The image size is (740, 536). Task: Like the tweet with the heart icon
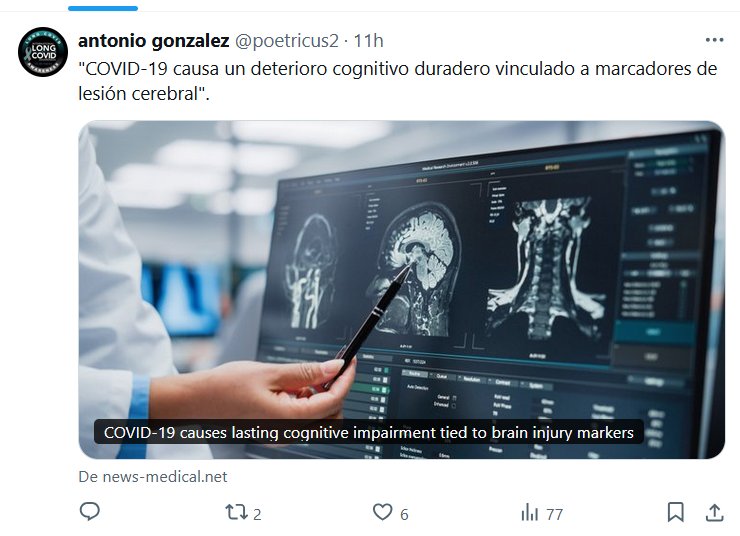tap(382, 512)
